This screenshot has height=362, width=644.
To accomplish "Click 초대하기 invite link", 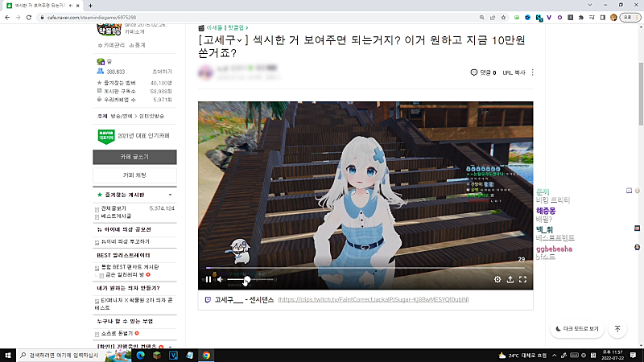I will (x=163, y=72).
